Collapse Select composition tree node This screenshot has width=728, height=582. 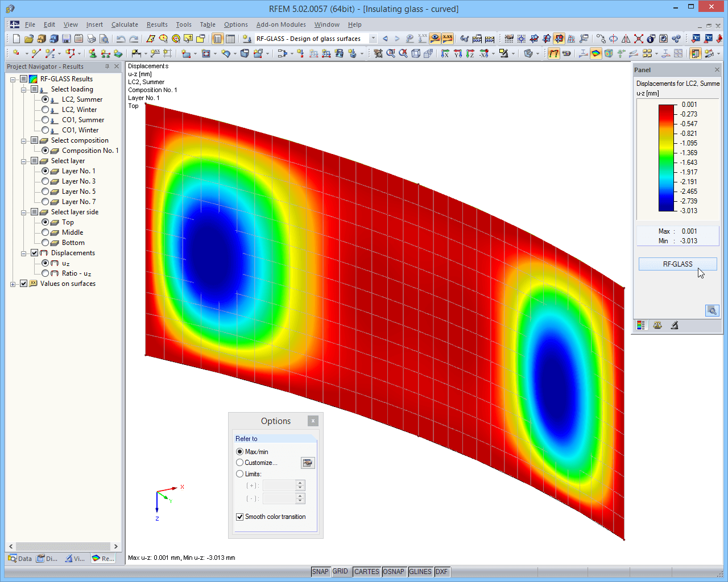pyautogui.click(x=23, y=140)
